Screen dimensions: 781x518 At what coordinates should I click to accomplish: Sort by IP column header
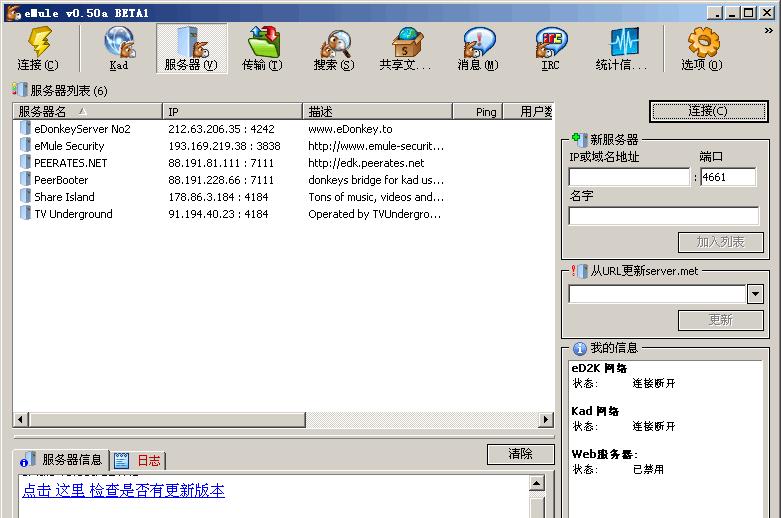(x=232, y=112)
